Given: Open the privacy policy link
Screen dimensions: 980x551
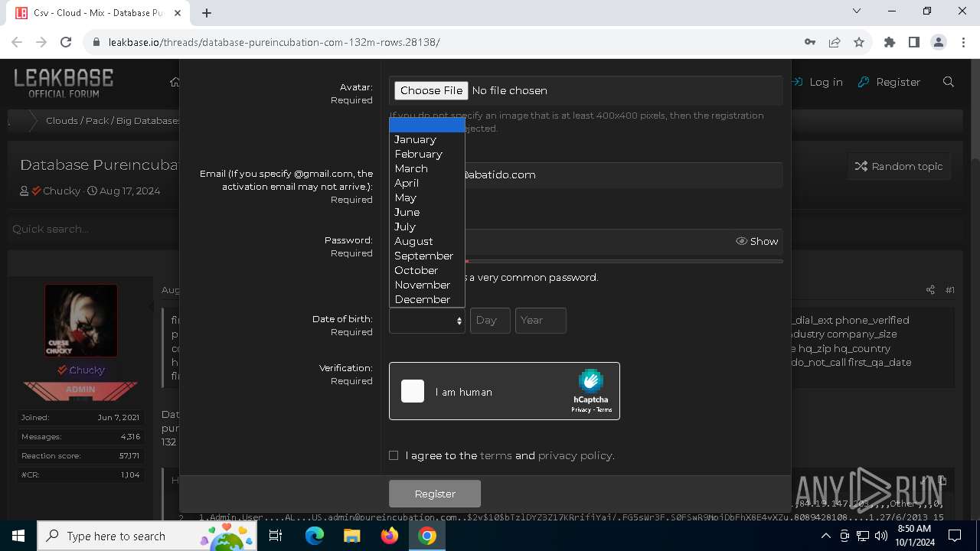Looking at the screenshot, I should [575, 455].
